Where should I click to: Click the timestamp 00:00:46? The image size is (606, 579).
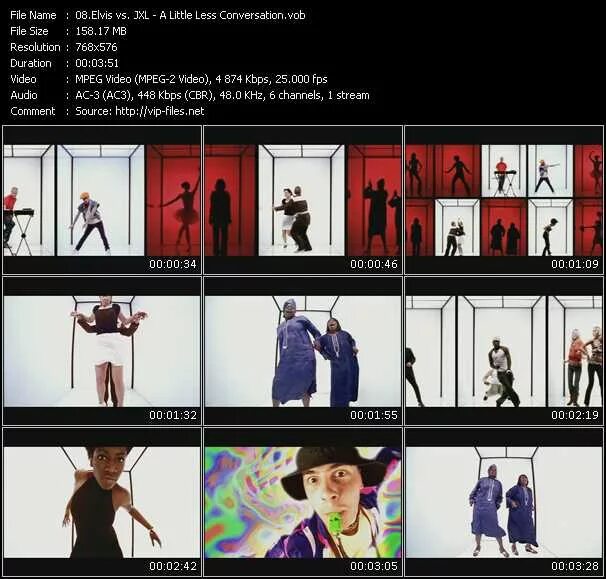pyautogui.click(x=374, y=264)
